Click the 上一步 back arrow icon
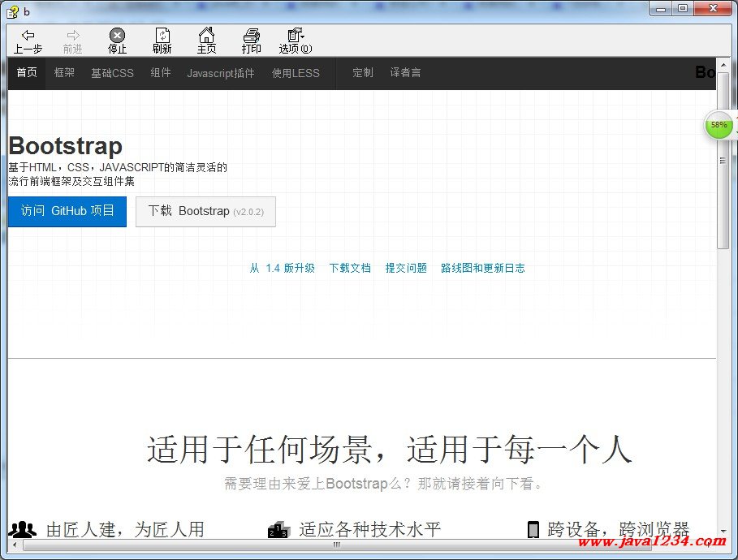 (28, 35)
